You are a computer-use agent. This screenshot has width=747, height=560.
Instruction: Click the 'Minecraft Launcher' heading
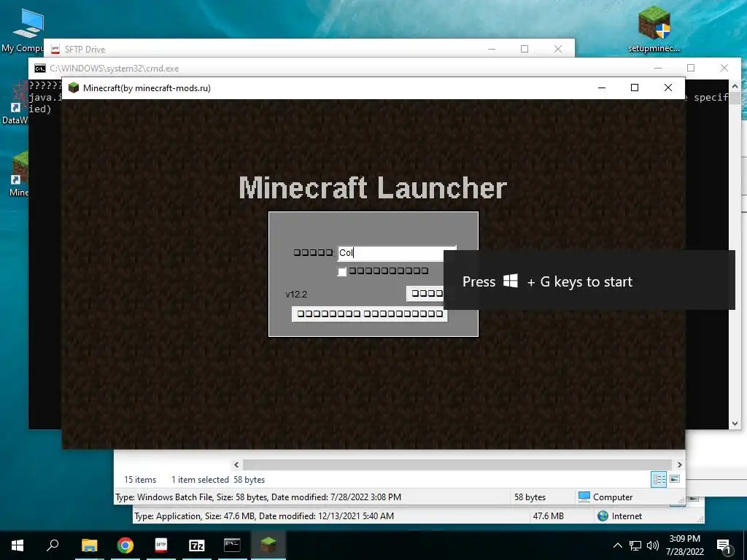coord(373,187)
